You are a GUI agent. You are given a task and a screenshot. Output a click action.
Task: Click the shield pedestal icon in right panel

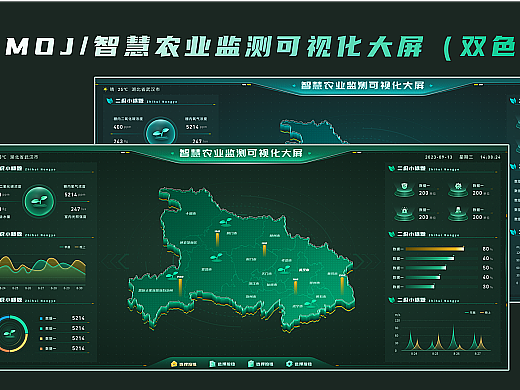[404, 189]
